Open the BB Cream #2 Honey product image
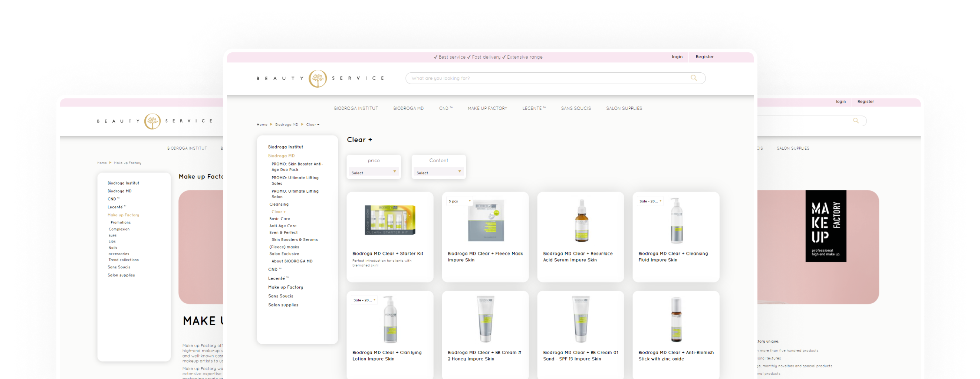This screenshot has height=379, width=980. pyautogui.click(x=486, y=319)
